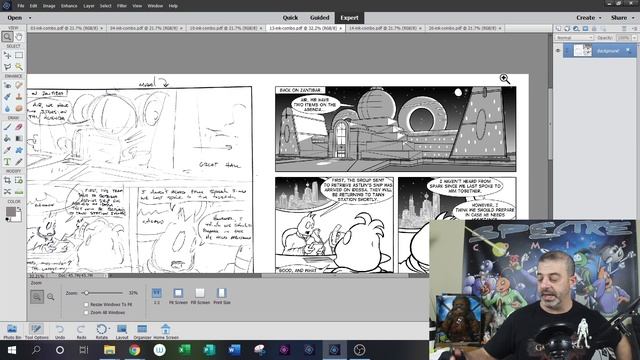Select the Type tool

7,162
